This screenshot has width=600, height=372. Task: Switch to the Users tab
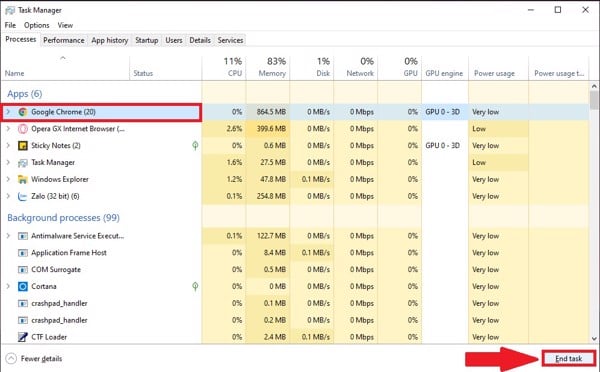click(174, 40)
